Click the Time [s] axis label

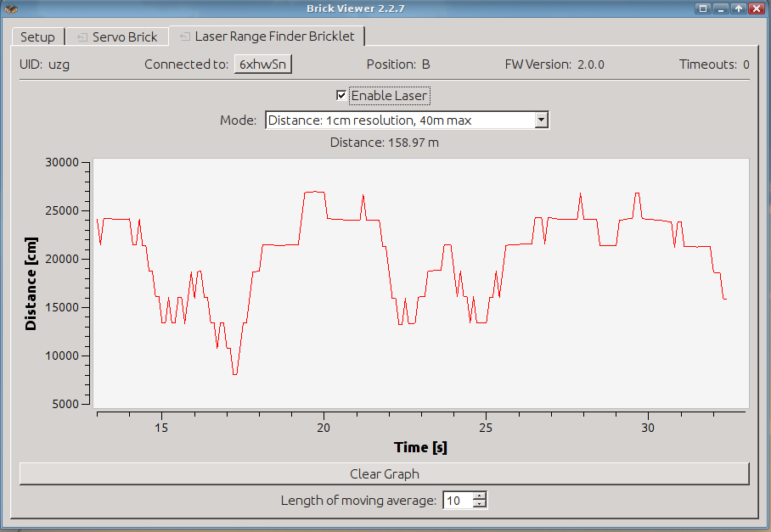coord(420,447)
